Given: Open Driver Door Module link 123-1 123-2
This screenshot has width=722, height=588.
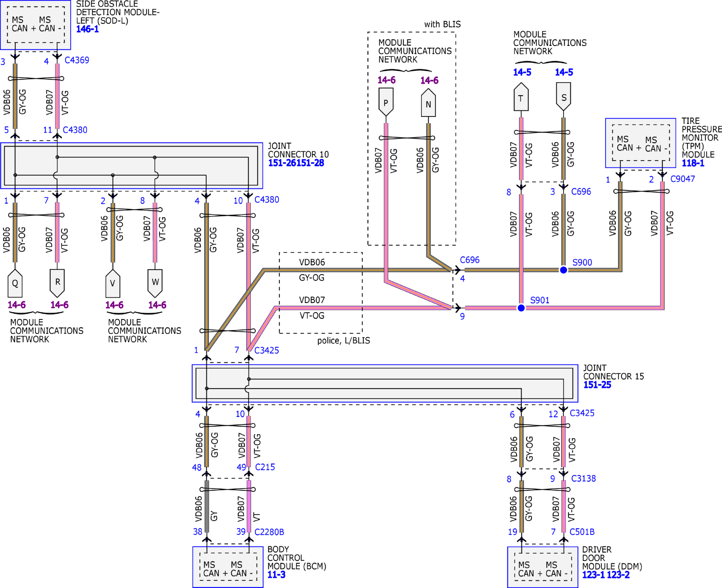Looking at the screenshot, I should [606, 575].
